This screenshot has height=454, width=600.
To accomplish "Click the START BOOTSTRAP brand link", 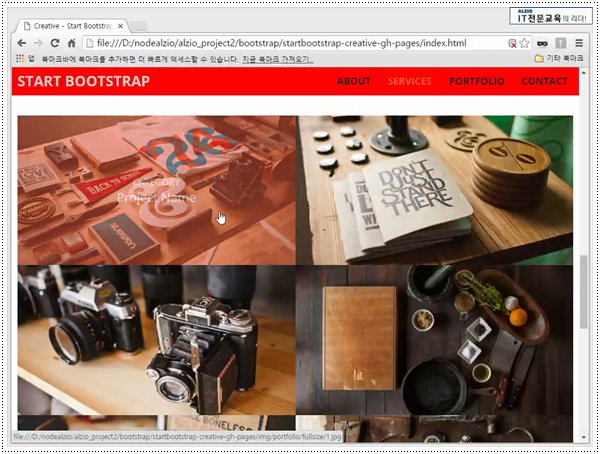I will point(83,81).
